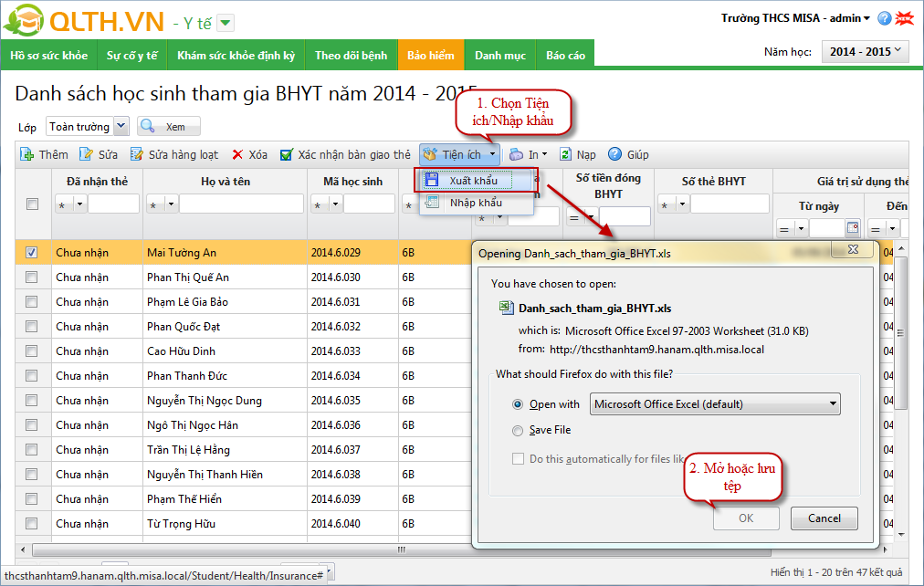Select Xuất khẩu menu entry
924x586 pixels.
pos(473,181)
